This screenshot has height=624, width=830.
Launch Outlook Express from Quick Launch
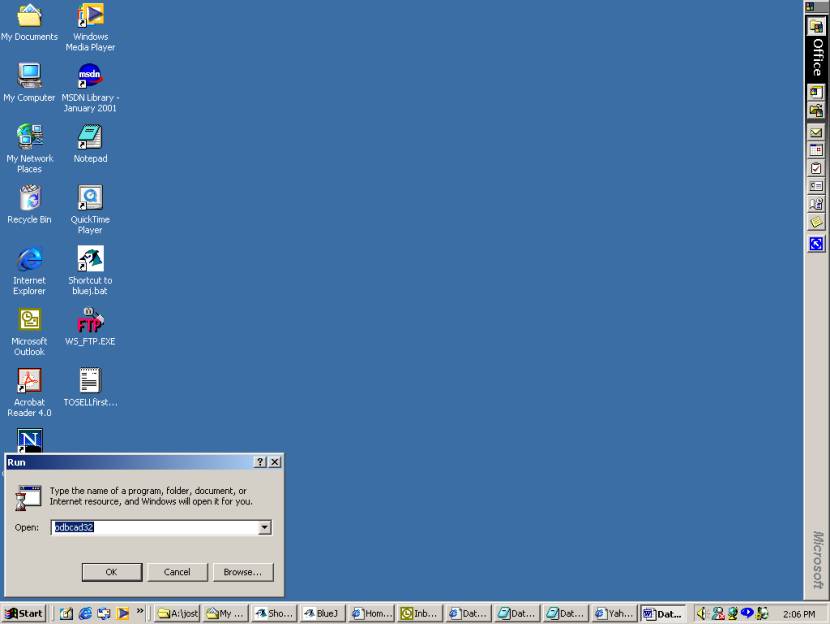(104, 613)
